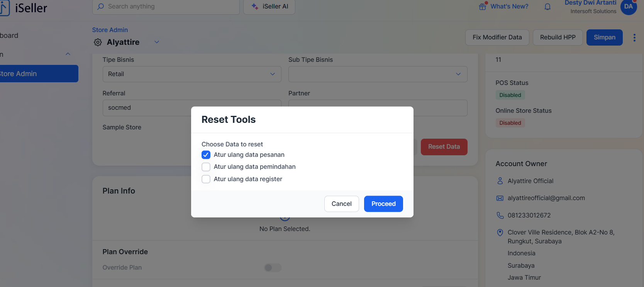Screen dimensions: 644x287
Task: Click the phone icon beside 081233012672
Action: [x=500, y=215]
